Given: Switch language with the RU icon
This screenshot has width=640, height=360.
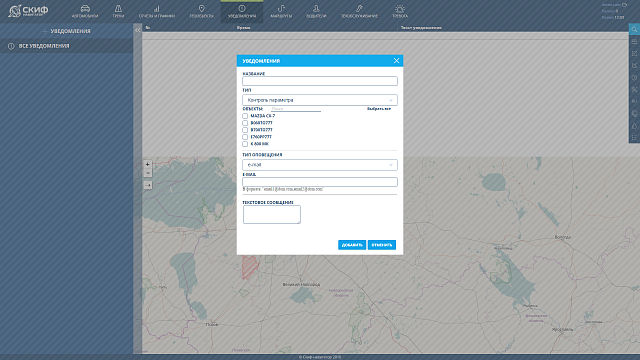Looking at the screenshot, I should 634,101.
